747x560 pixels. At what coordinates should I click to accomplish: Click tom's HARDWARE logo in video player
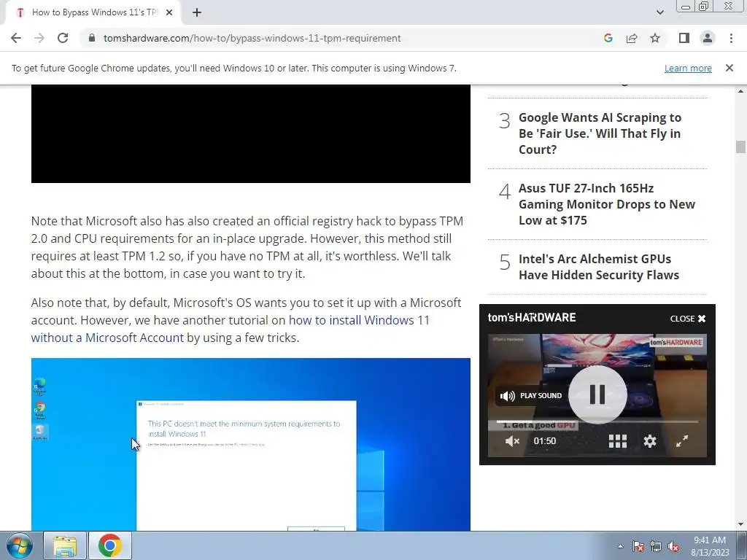(x=532, y=318)
